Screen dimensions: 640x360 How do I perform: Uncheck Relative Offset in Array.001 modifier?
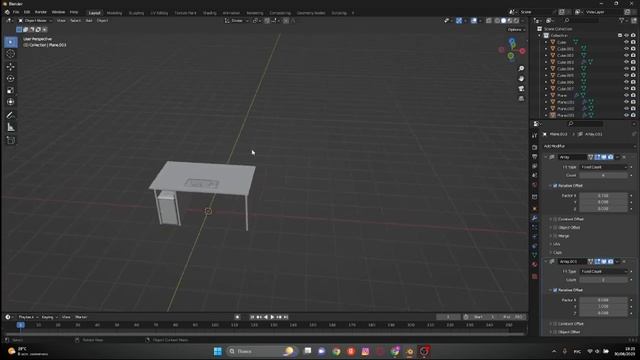[x=555, y=290]
